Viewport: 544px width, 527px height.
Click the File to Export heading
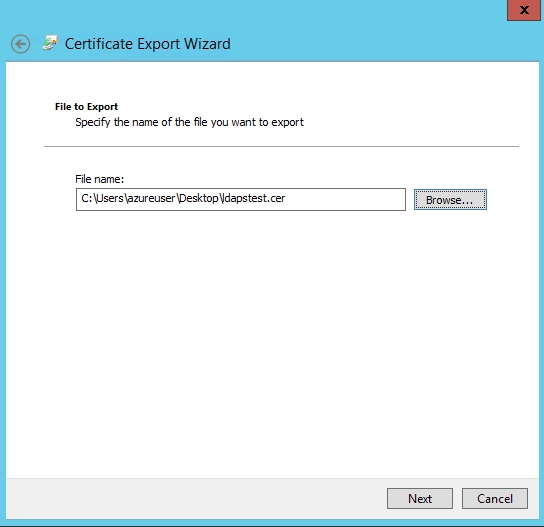tap(86, 107)
